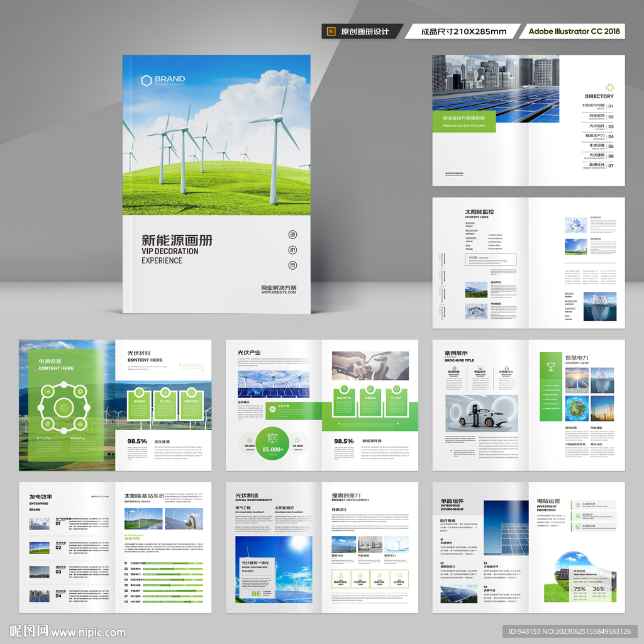Click the bottom round icon on cover
The image size is (644, 644).
(x=293, y=265)
